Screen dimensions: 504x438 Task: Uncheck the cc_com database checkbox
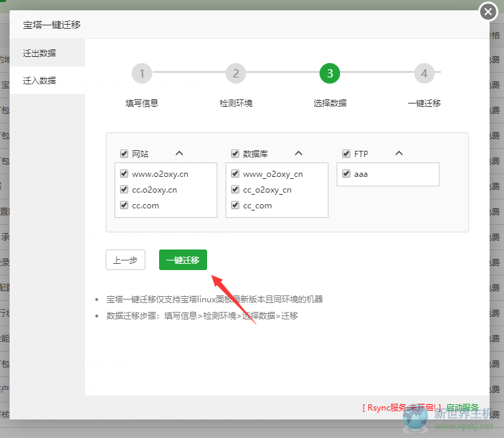(235, 205)
